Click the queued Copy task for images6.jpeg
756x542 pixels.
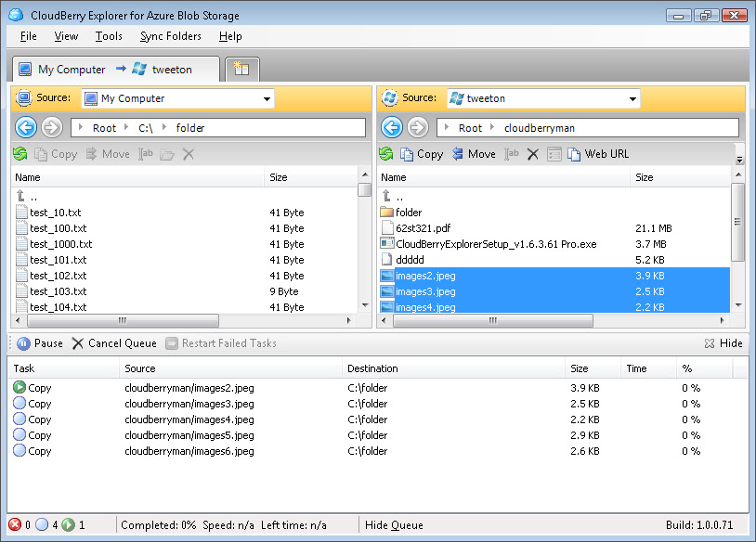[x=377, y=451]
